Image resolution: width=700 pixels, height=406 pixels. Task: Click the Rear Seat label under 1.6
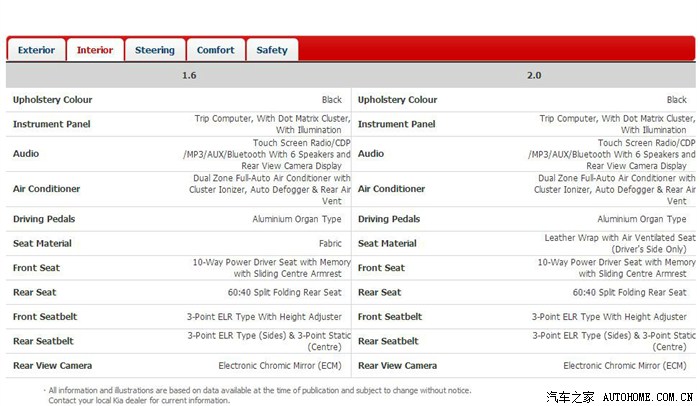pyautogui.click(x=37, y=293)
